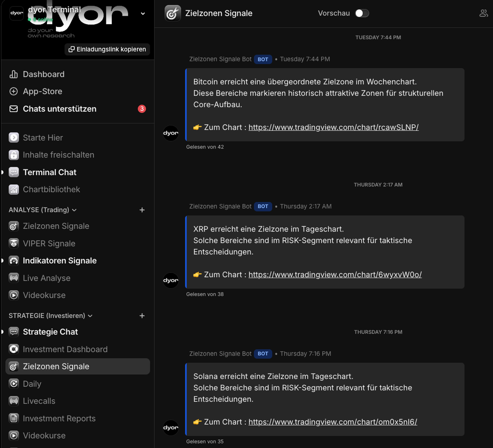The height and width of the screenshot is (448, 493).
Task: Click the dyor avatar beside the XRP message
Action: [171, 280]
